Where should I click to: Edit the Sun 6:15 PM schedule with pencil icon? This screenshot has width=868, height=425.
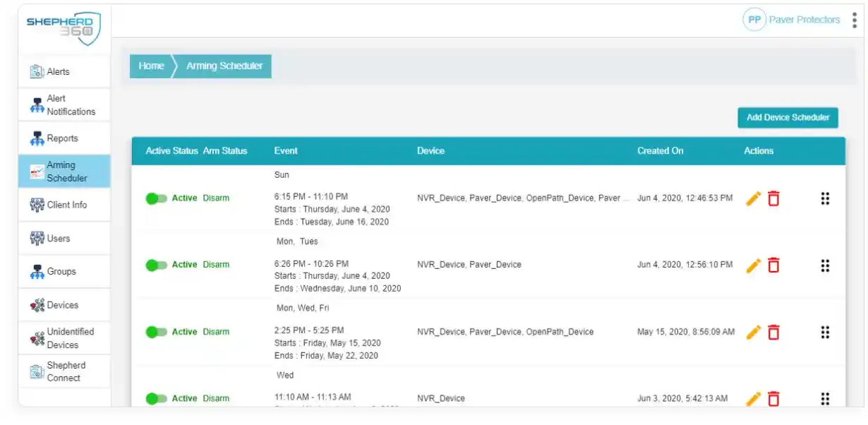[x=754, y=198]
